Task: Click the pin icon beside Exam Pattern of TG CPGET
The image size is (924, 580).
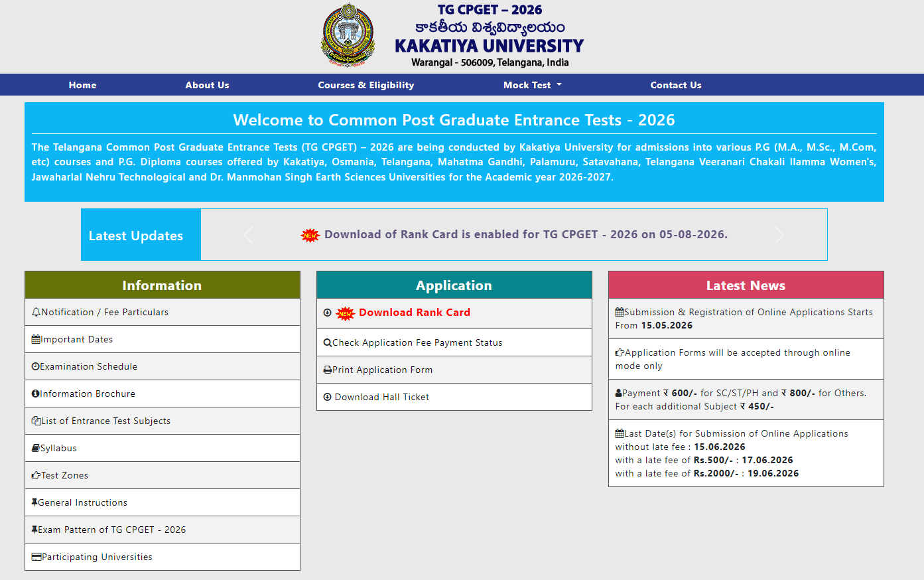Action: [x=34, y=530]
